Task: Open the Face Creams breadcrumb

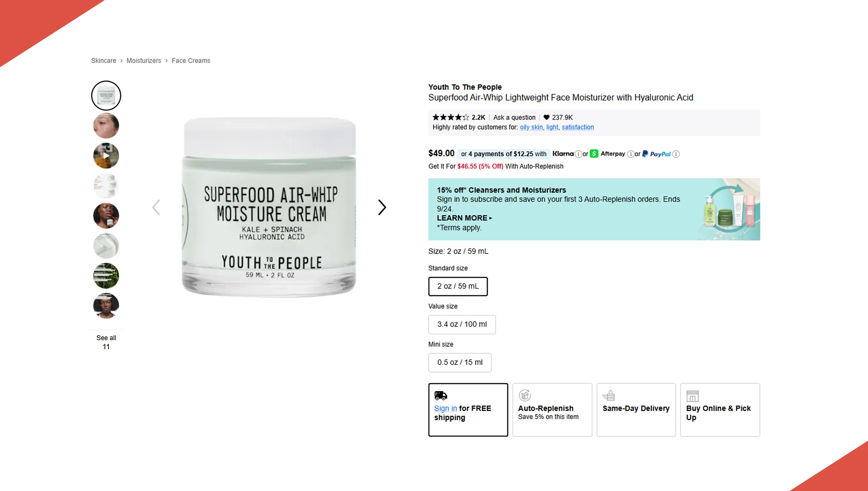Action: (x=191, y=61)
